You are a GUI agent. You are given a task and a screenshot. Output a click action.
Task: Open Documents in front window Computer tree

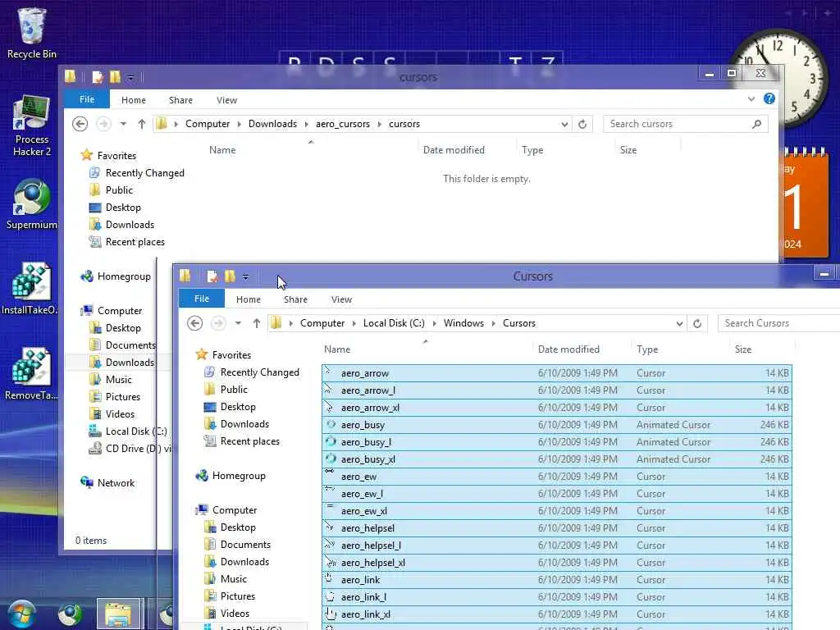pyautogui.click(x=245, y=545)
